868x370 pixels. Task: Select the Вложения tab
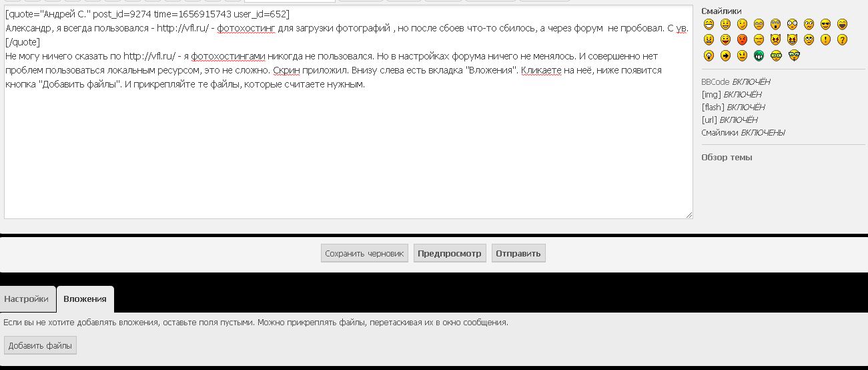point(85,299)
